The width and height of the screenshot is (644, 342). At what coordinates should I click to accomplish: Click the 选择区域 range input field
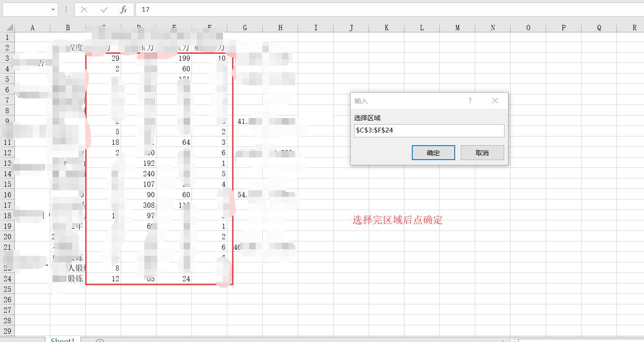click(429, 130)
